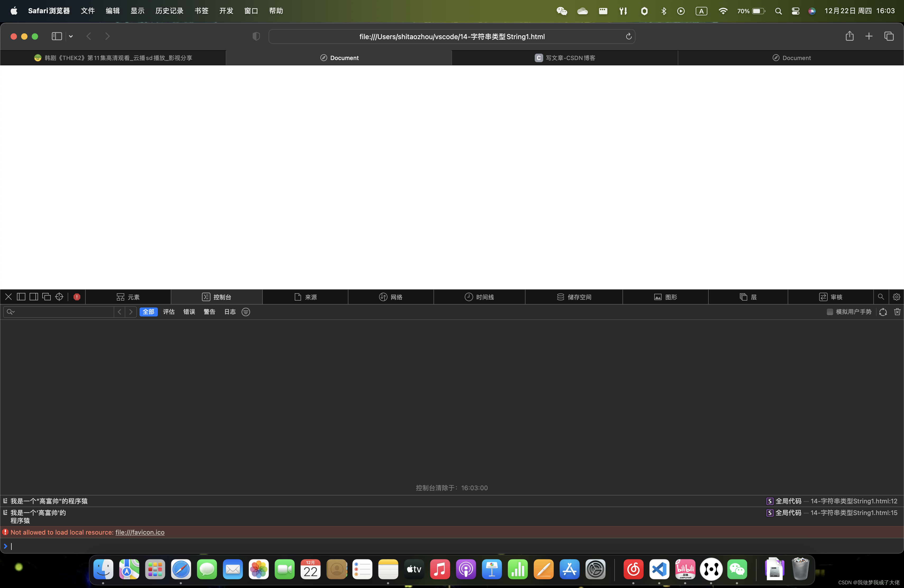Open sidebar tab group dropdown arrow
Viewport: 904px width, 588px height.
click(71, 36)
